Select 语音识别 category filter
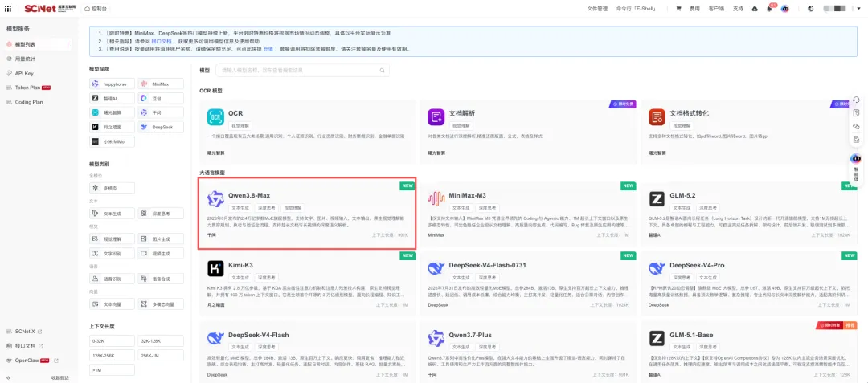The width and height of the screenshot is (868, 383). click(112, 279)
